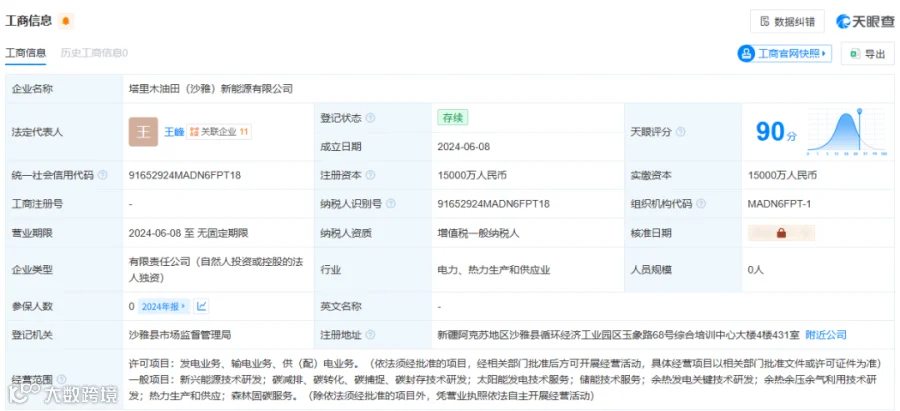Click 增值税一般纳税人 cell
The height and width of the screenshot is (411, 900).
[478, 233]
